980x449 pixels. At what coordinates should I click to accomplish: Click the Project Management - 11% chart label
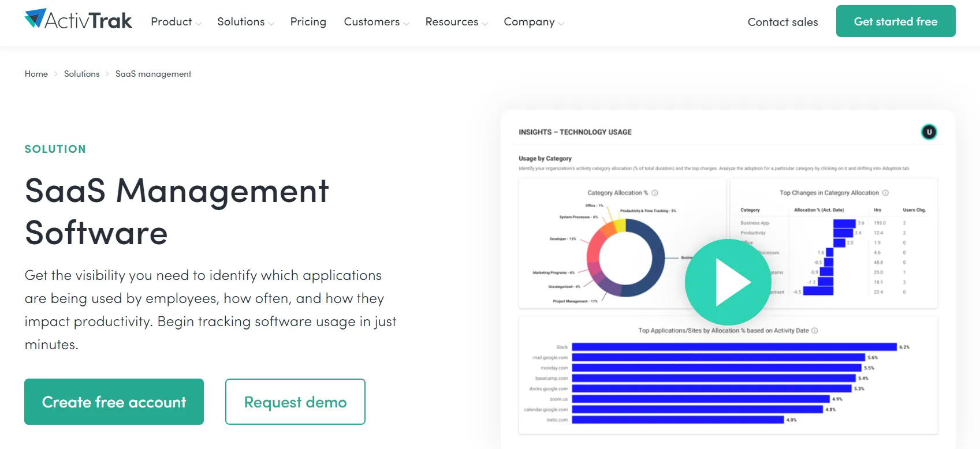pyautogui.click(x=575, y=301)
